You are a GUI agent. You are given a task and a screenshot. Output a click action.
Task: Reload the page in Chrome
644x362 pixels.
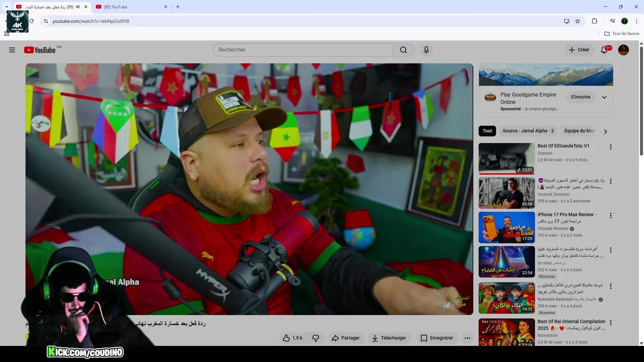[31, 21]
